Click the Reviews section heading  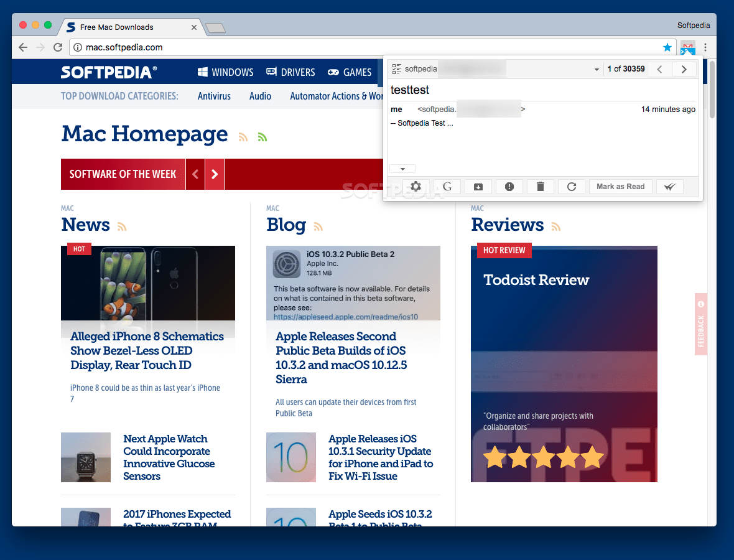click(x=508, y=225)
